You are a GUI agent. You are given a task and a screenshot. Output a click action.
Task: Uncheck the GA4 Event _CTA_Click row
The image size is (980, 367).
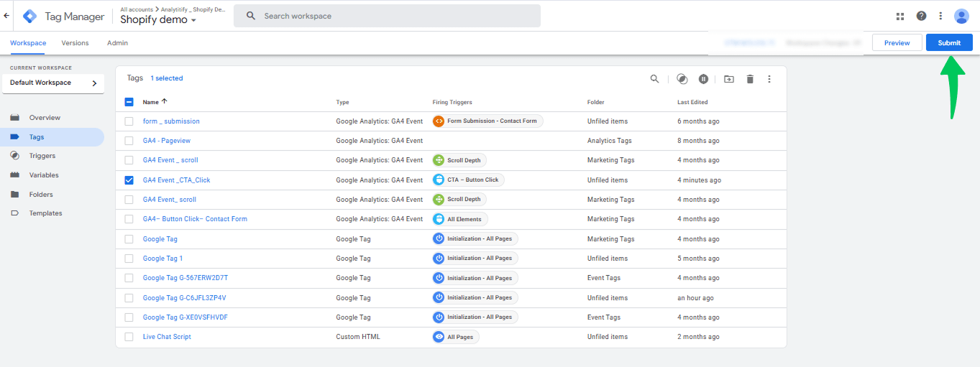[129, 180]
